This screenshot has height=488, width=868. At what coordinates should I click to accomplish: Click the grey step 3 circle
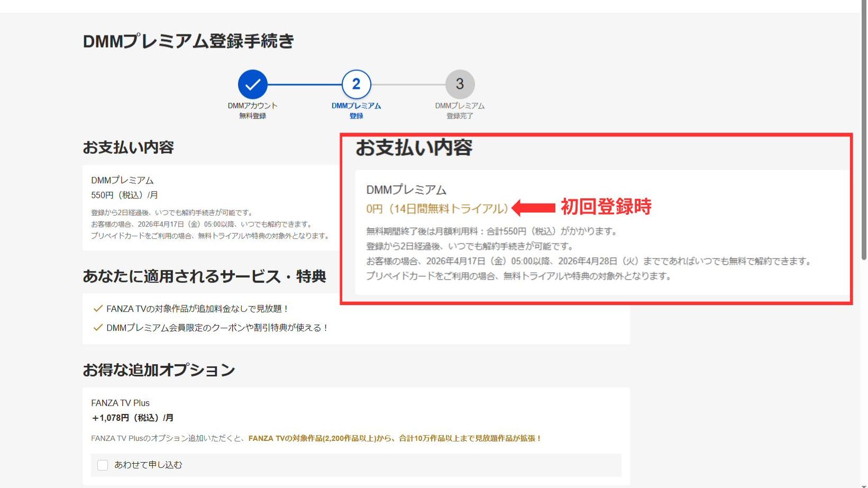point(460,84)
